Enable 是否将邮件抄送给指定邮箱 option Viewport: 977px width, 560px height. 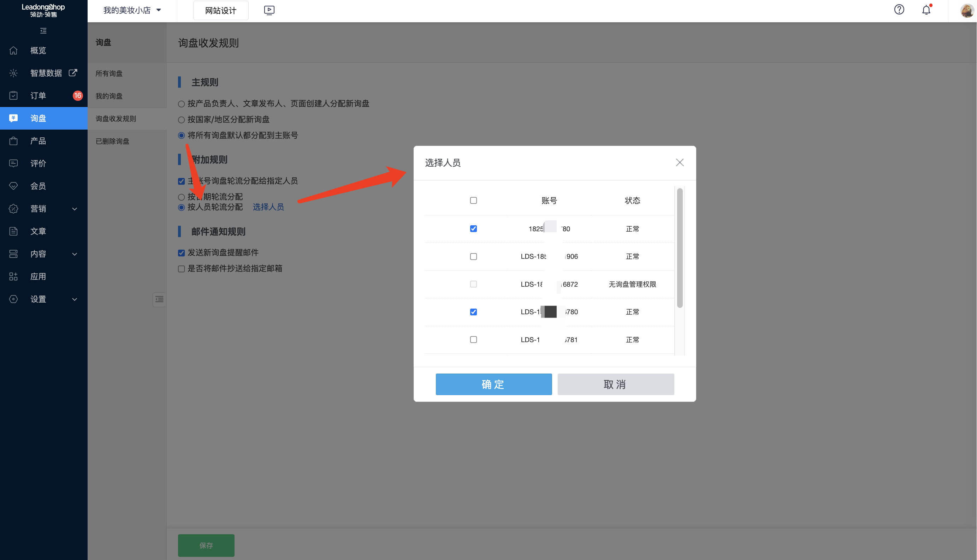181,268
